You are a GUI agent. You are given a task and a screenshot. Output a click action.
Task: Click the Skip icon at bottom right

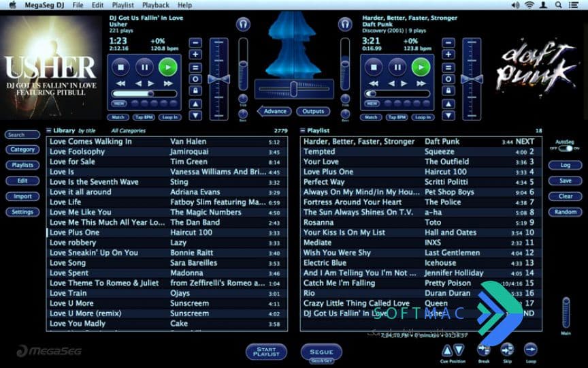click(507, 350)
